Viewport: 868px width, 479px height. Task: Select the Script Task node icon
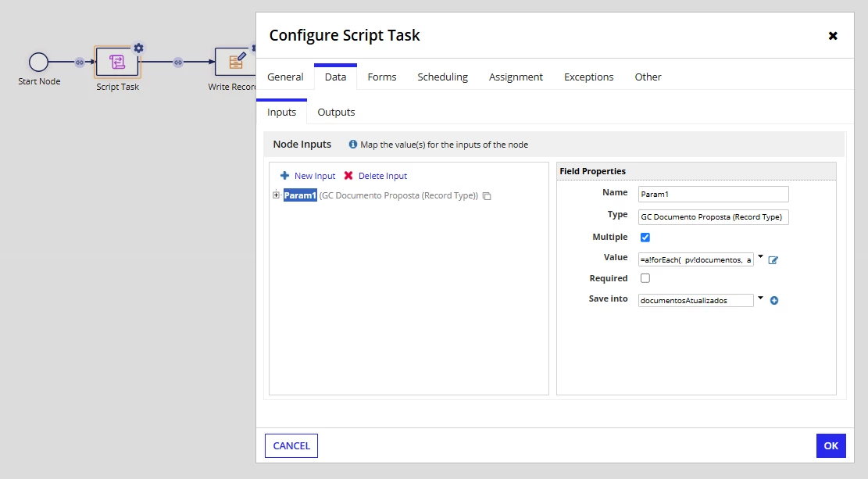click(x=117, y=62)
